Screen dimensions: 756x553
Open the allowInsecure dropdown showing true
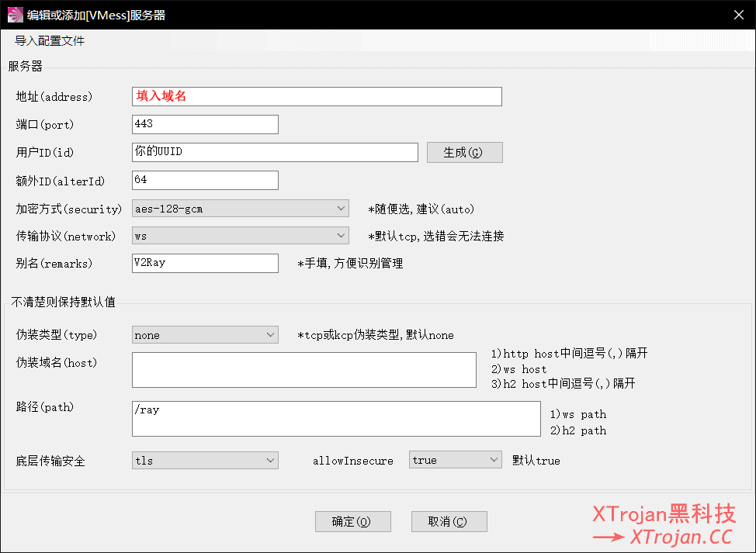point(455,460)
